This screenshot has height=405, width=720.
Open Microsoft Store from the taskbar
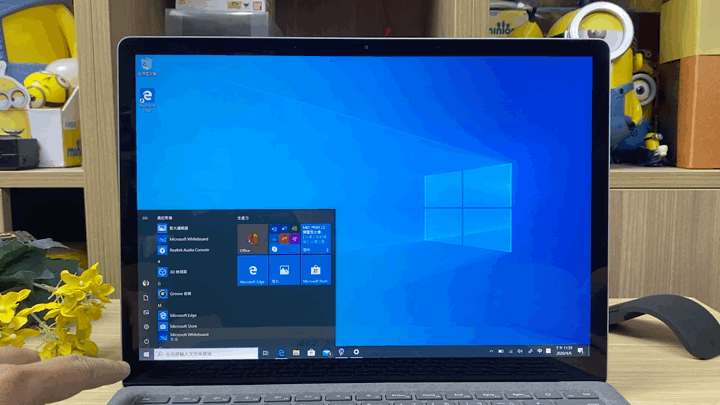point(311,352)
